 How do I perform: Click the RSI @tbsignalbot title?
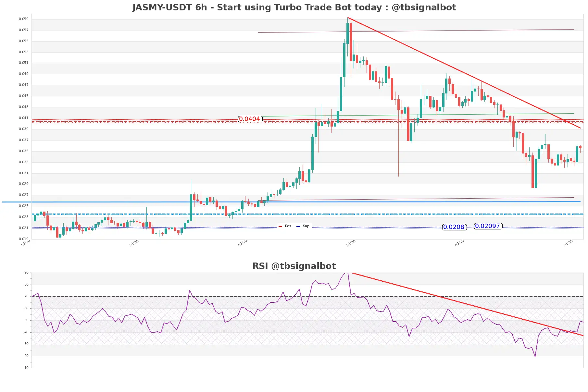tap(294, 266)
